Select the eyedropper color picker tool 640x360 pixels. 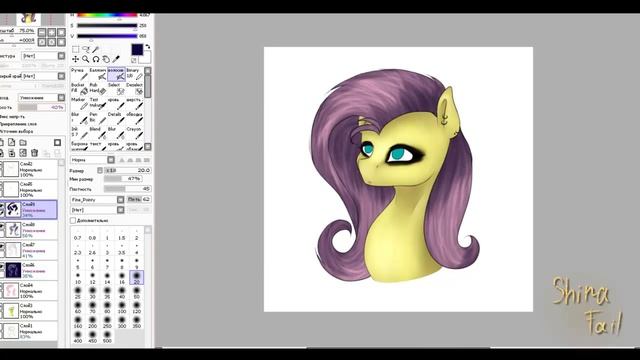116,59
